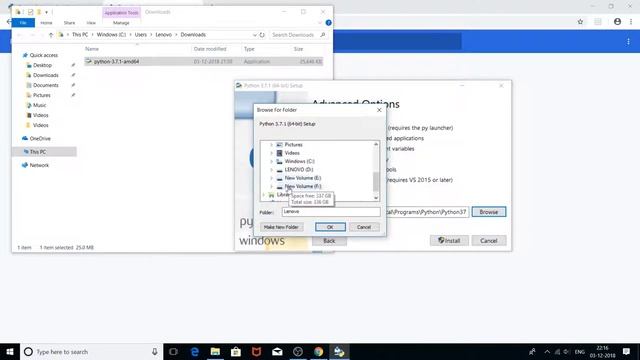Click the install location path field
The height and width of the screenshot is (360, 640).
[x=427, y=212]
